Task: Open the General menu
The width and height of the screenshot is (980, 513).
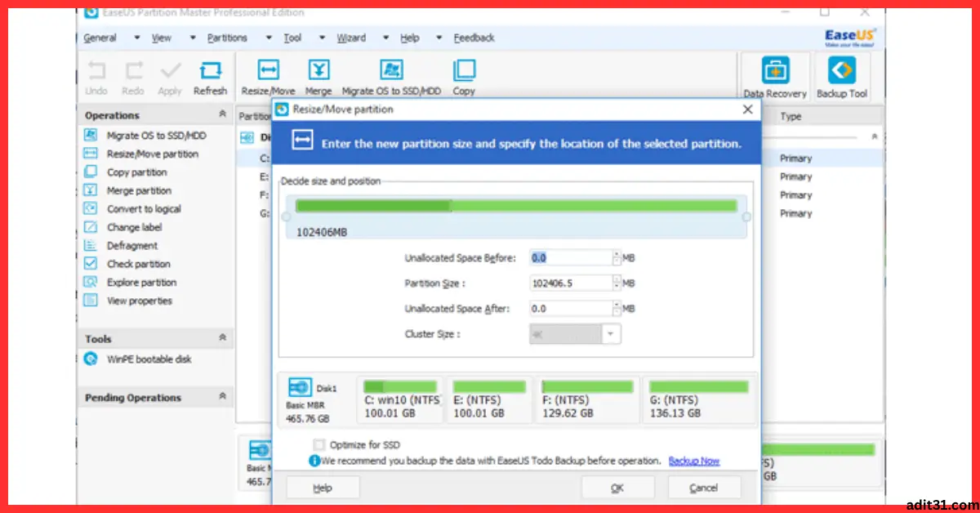Action: click(100, 38)
